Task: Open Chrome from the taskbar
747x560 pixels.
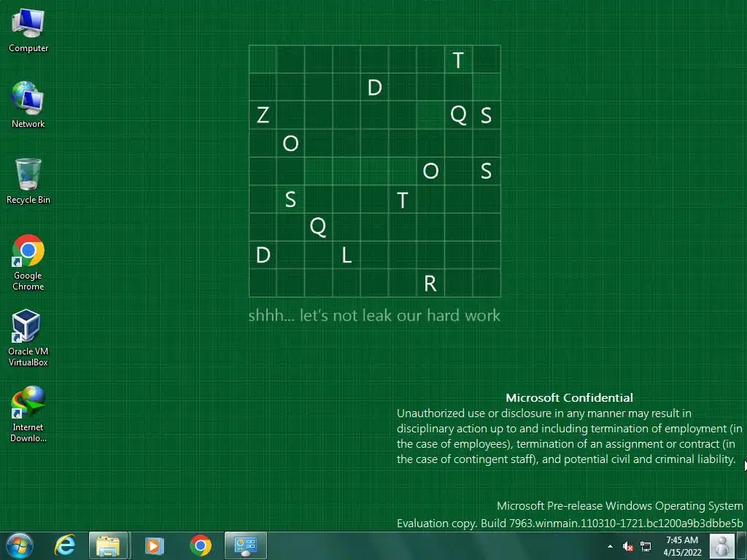Action: pos(201,545)
